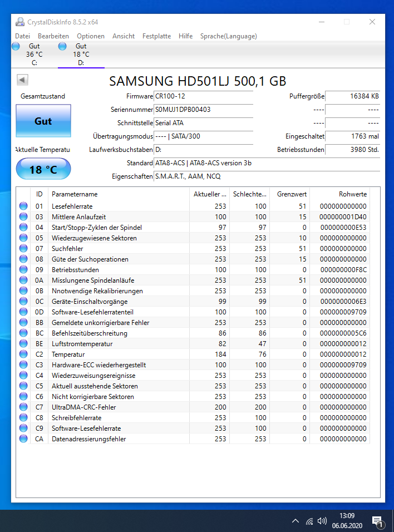This screenshot has height=532, width=394.
Task: Click the status circle for Mittlere Anlaufzeit
Action: pyautogui.click(x=23, y=216)
